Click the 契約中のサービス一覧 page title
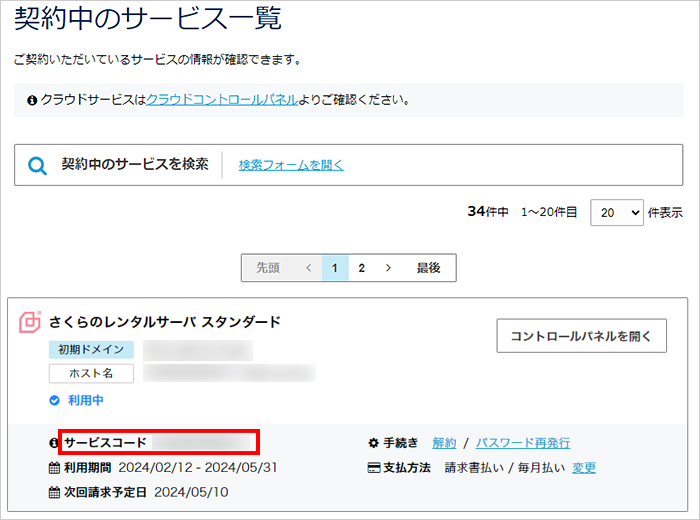700x520 pixels. pyautogui.click(x=148, y=19)
